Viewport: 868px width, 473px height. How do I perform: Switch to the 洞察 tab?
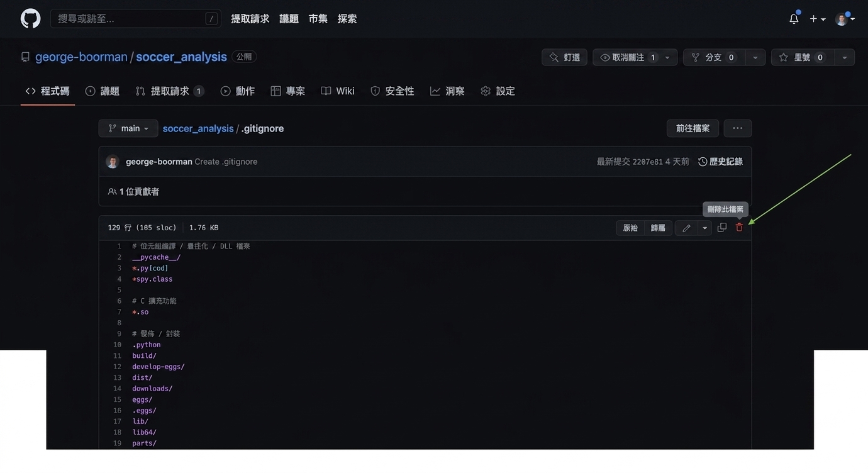click(x=448, y=91)
